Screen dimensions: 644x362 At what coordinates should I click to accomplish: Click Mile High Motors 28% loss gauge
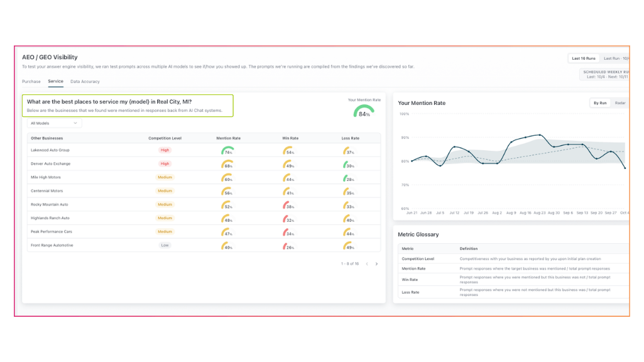pos(349,177)
